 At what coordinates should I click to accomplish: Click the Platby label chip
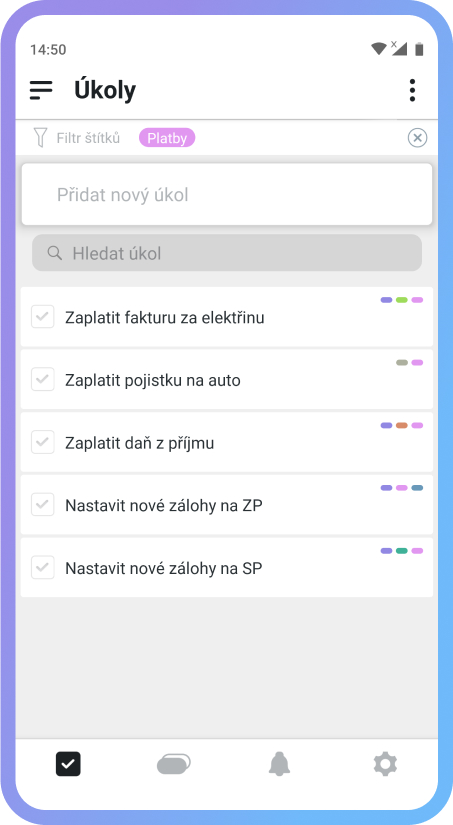[167, 138]
